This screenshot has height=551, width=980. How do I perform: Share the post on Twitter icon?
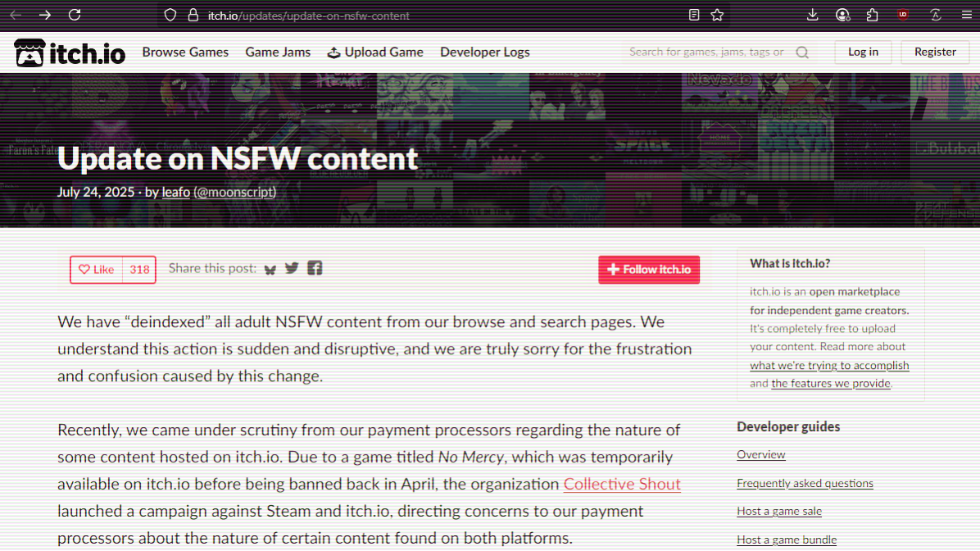pyautogui.click(x=292, y=268)
